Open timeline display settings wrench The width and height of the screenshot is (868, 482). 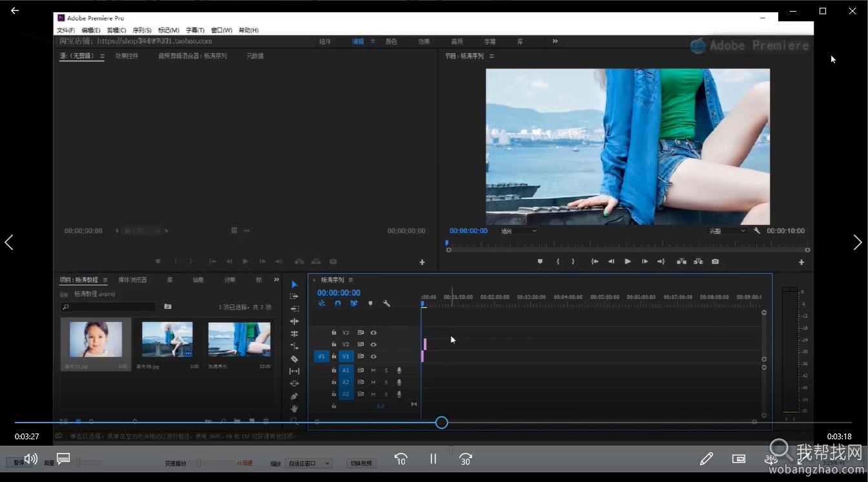tap(386, 303)
